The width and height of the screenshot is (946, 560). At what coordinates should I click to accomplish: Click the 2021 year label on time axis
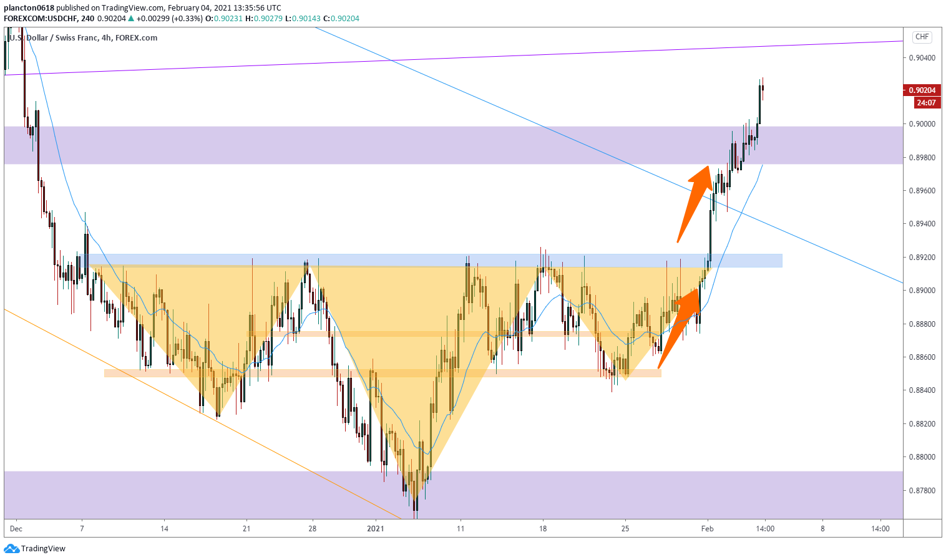(376, 529)
